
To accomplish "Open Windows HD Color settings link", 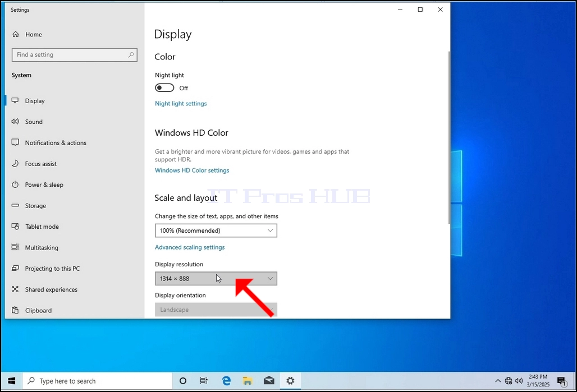I will tap(192, 170).
